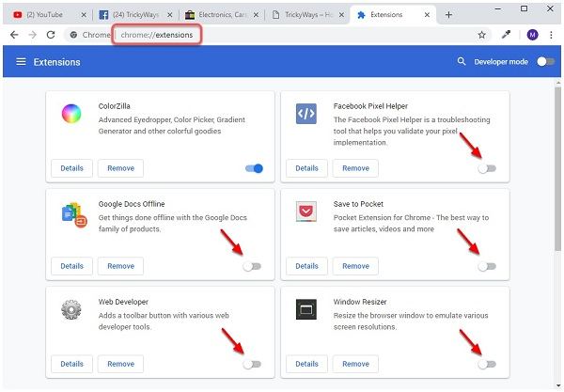The height and width of the screenshot is (392, 564).
Task: Click the Window Resizer icon
Action: pyautogui.click(x=306, y=309)
